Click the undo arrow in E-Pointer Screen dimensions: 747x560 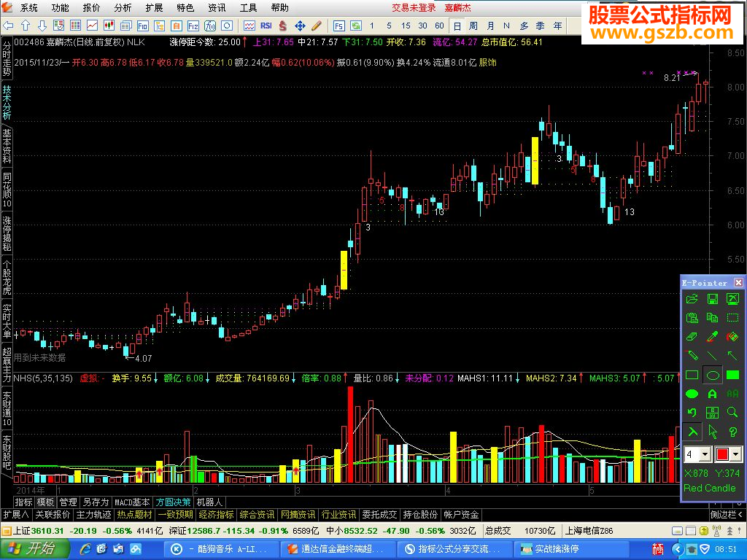click(x=692, y=413)
